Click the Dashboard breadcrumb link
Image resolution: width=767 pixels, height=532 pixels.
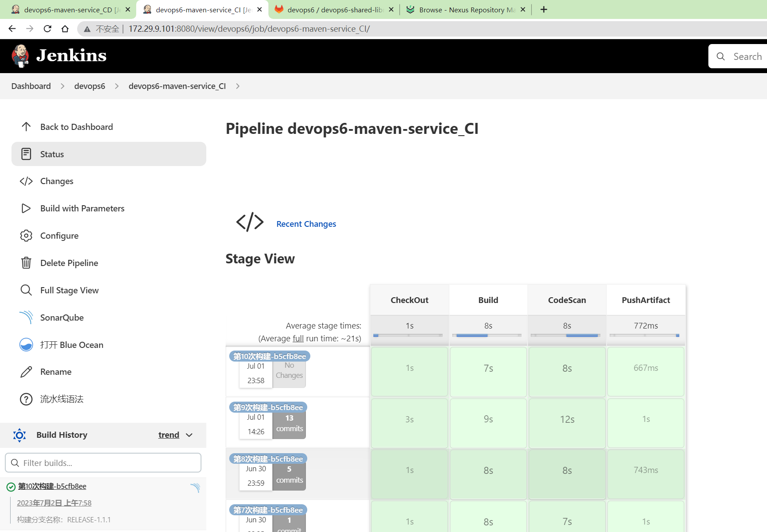tap(31, 86)
